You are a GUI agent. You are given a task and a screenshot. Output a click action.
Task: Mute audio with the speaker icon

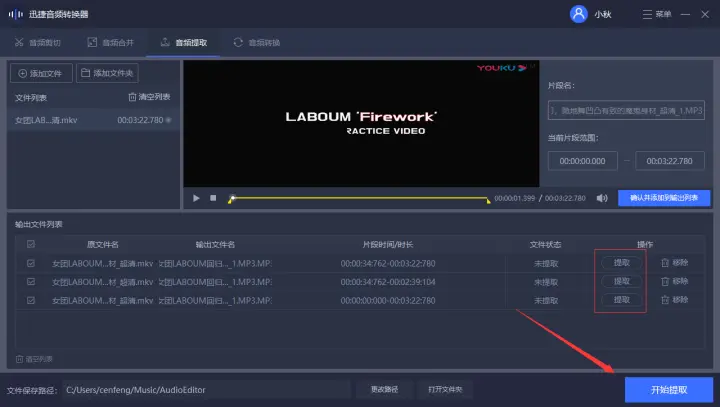pos(602,198)
